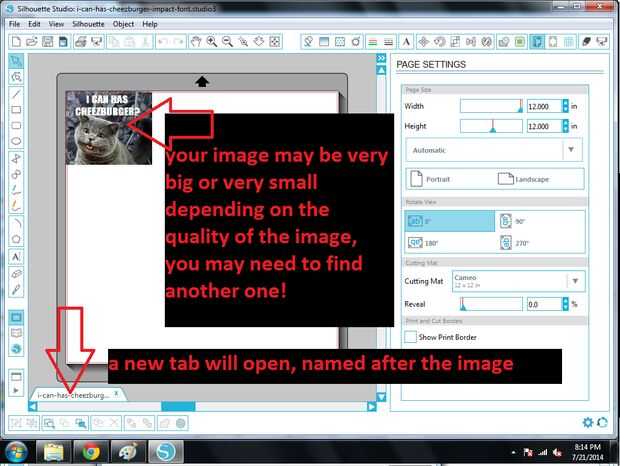Open the View menu

(56, 24)
